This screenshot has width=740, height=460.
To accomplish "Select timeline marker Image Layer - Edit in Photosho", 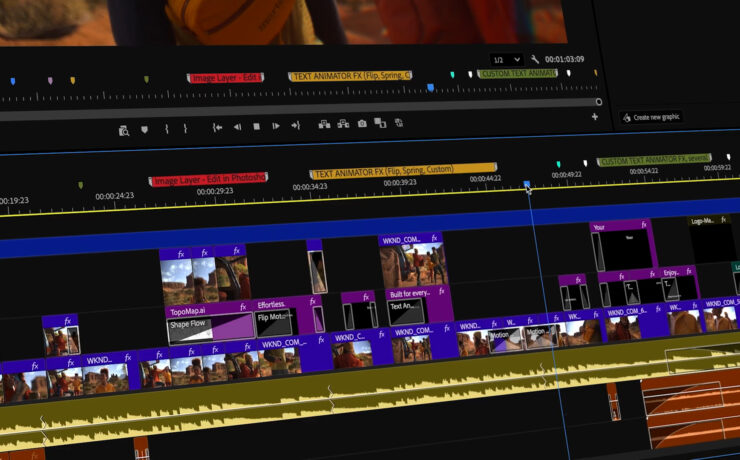I will 208,179.
